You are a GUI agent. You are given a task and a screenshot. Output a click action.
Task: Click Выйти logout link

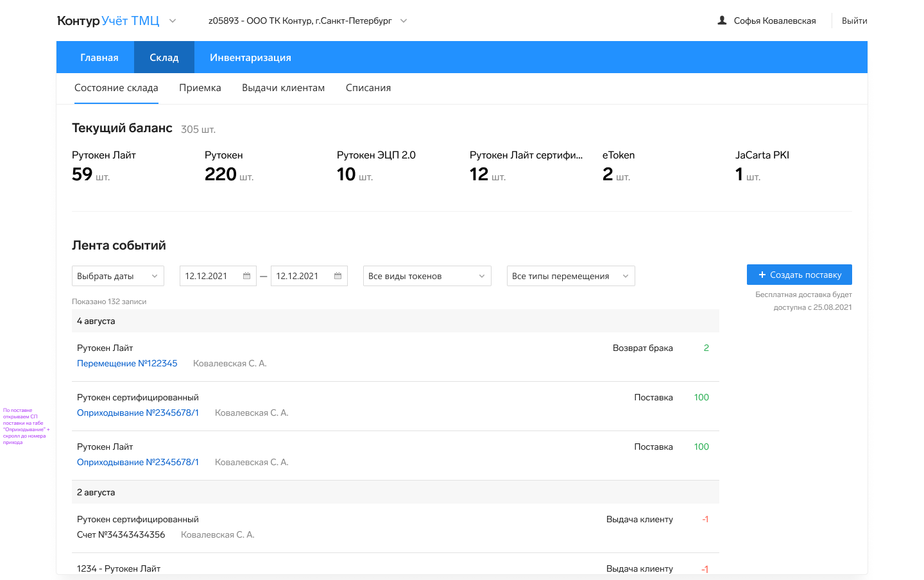(x=855, y=21)
